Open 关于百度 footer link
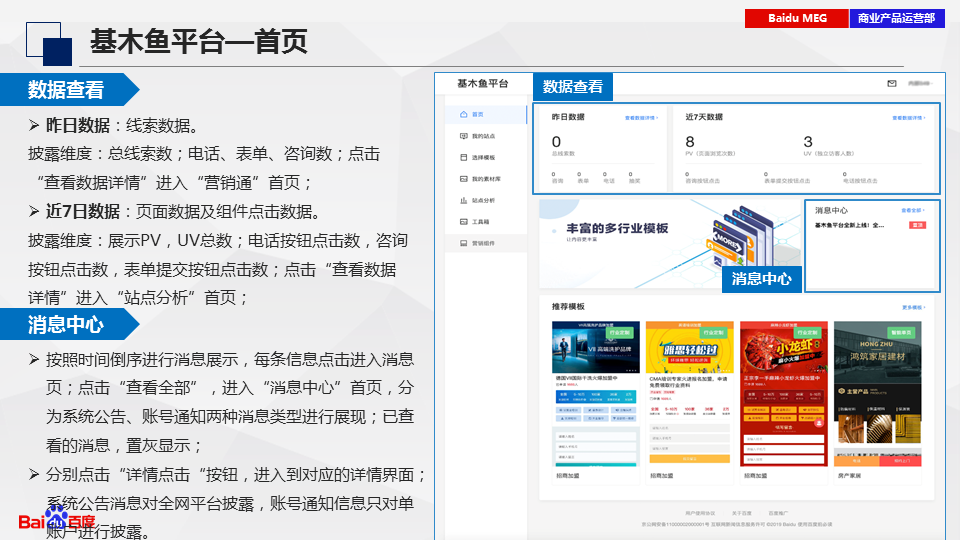The image size is (960, 540). (x=741, y=513)
